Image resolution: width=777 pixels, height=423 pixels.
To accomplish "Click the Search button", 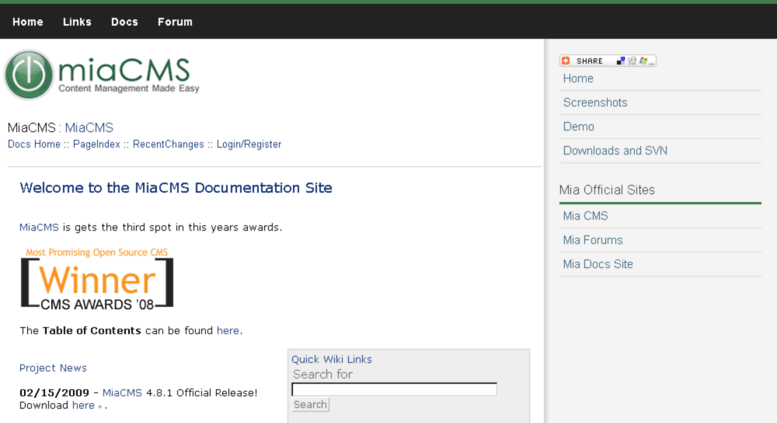I will [310, 405].
